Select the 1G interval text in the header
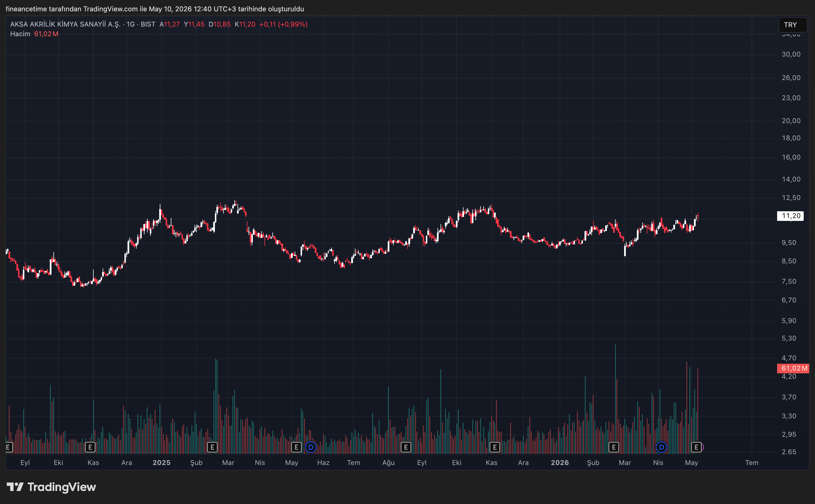The height and width of the screenshot is (504, 815). [x=131, y=24]
